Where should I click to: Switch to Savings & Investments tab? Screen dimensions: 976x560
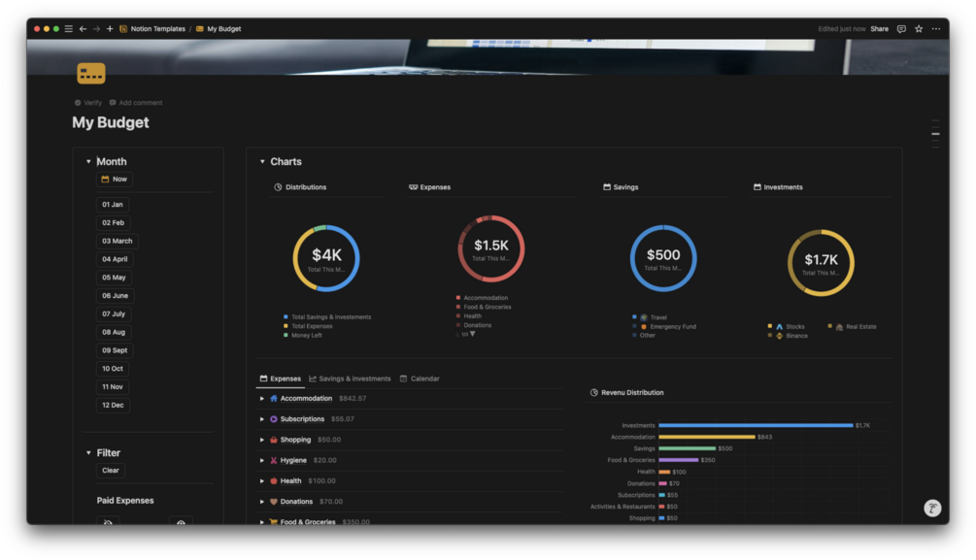350,379
